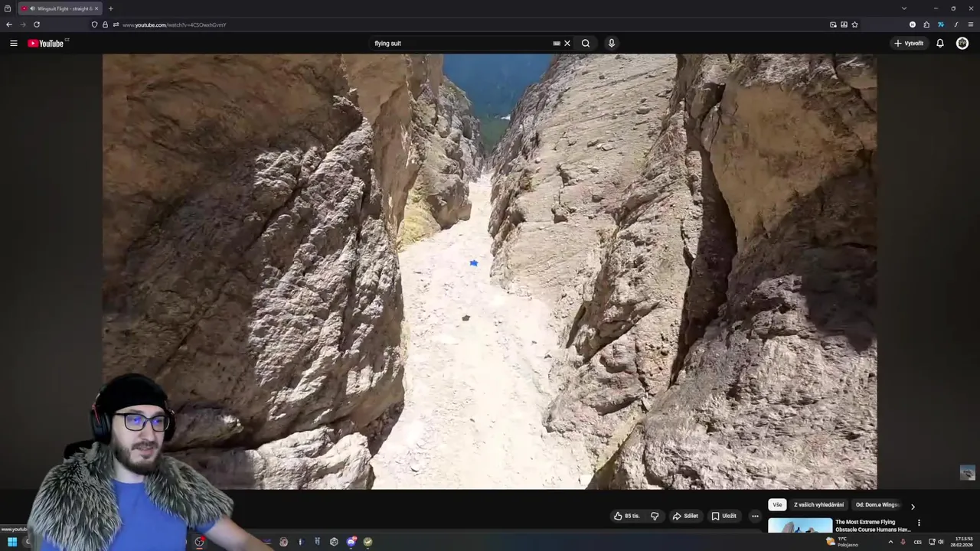This screenshot has height=551, width=980.
Task: Share the video via Sdílet
Action: pyautogui.click(x=685, y=516)
